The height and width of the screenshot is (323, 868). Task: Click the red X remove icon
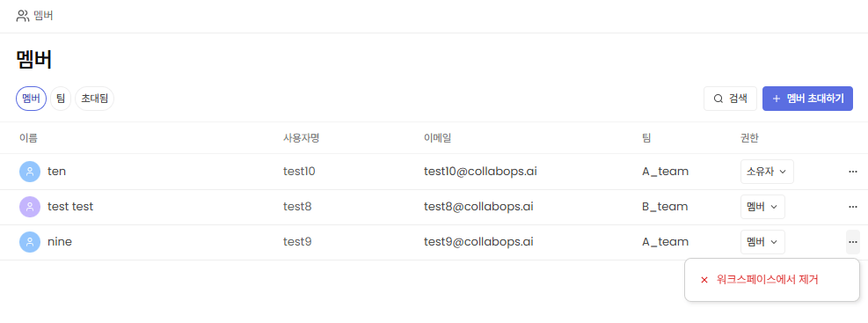coord(704,280)
